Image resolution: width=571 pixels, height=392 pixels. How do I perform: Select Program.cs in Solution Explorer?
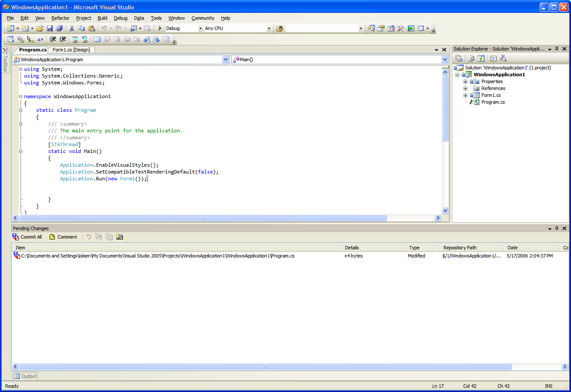493,102
